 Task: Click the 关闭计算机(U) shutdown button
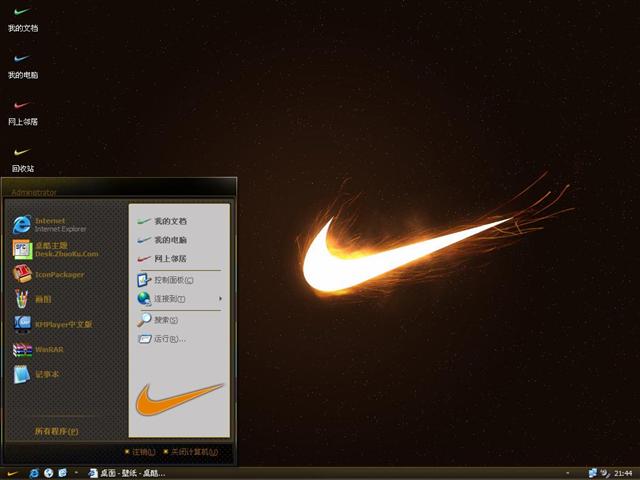[191, 452]
